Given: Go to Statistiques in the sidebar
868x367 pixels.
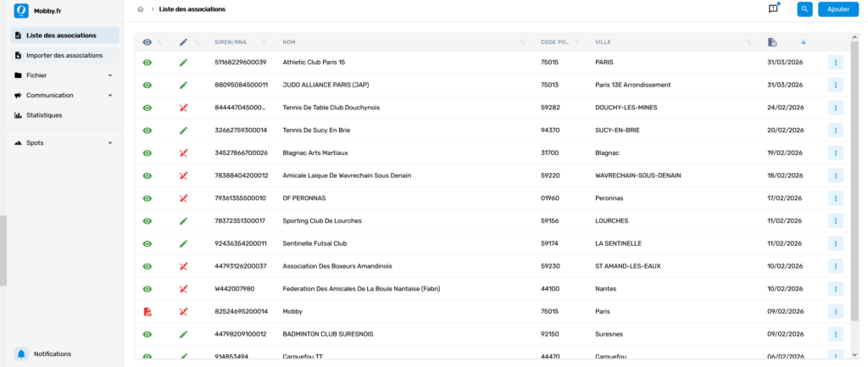Looking at the screenshot, I should [44, 114].
